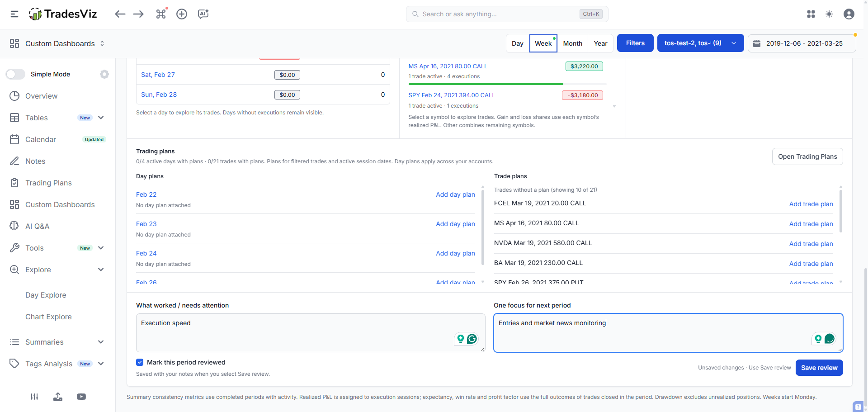
Task: Open the video tutorials icon
Action: (81, 397)
